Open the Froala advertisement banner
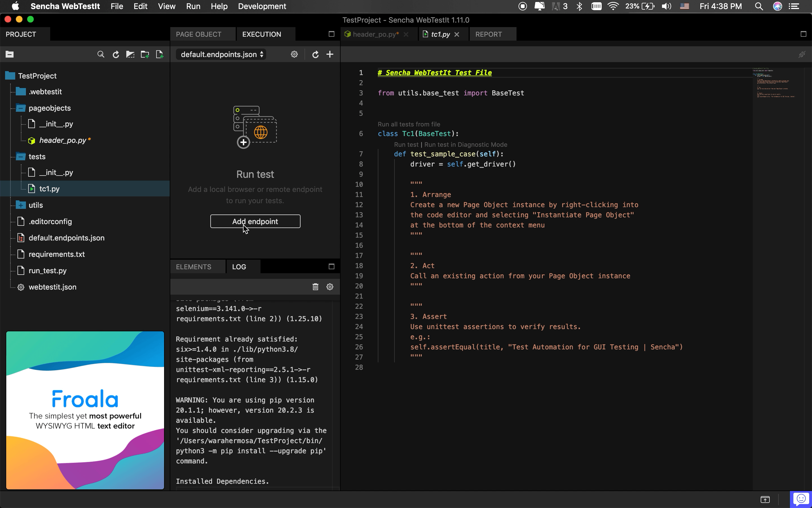 pyautogui.click(x=85, y=410)
